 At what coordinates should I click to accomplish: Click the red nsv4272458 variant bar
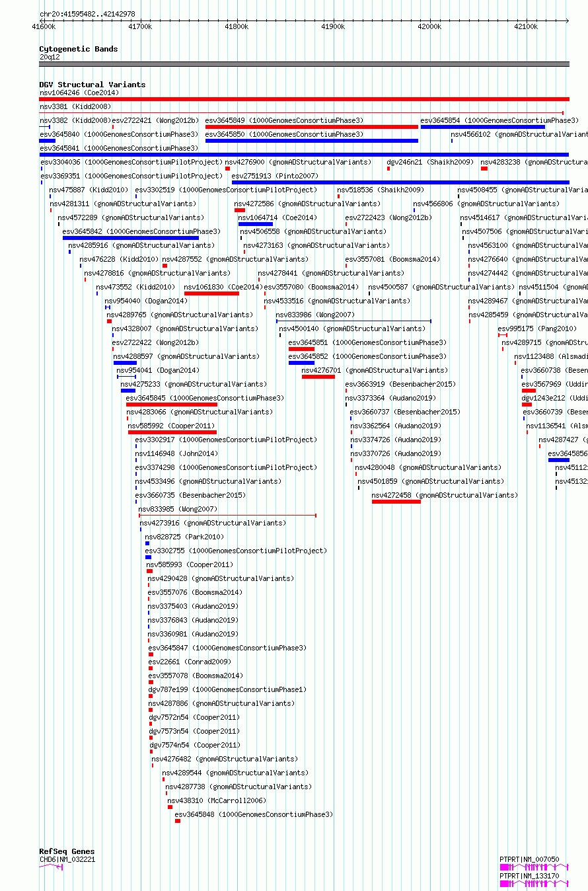[x=396, y=502]
